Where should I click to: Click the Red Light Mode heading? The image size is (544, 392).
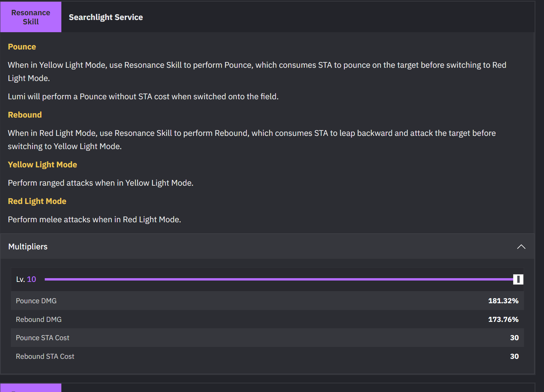click(37, 201)
